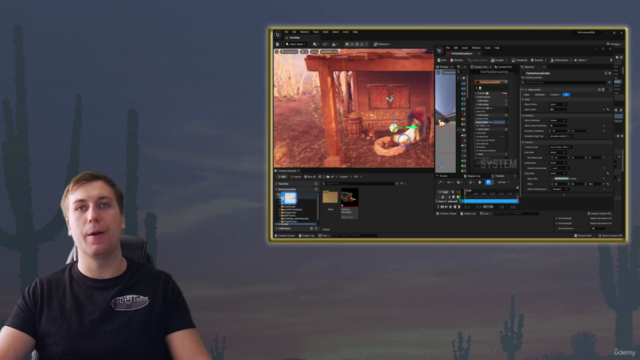
Task: Click Browse in the Niagara toolbar
Action: pyautogui.click(x=457, y=60)
